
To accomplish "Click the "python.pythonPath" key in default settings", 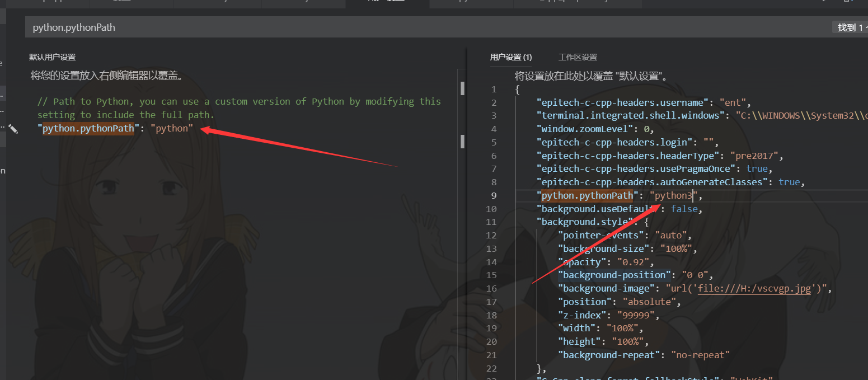I will coord(88,128).
